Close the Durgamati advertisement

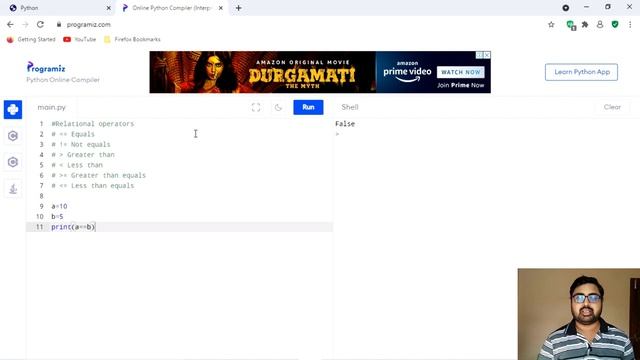click(x=487, y=55)
